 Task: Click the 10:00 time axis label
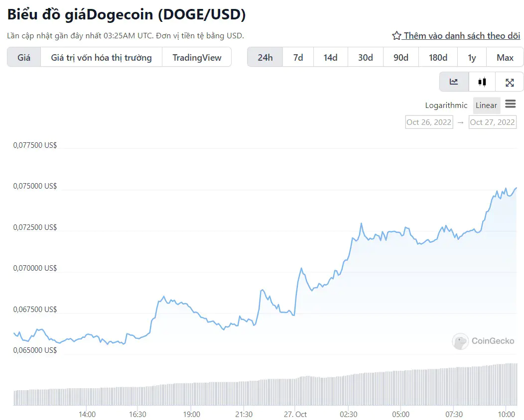pyautogui.click(x=506, y=415)
